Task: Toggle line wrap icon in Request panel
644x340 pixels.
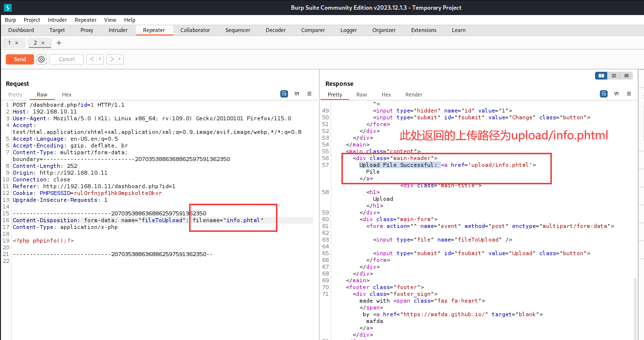Action: pos(284,94)
